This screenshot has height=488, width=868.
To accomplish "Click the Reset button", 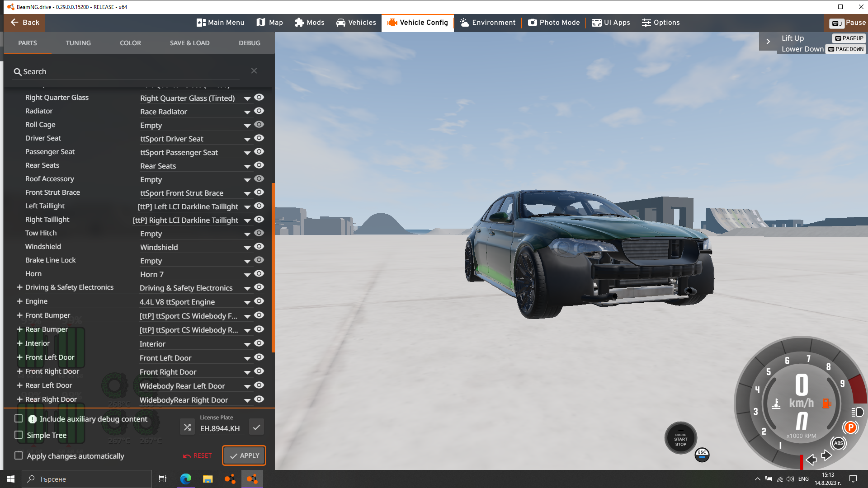I will point(198,455).
